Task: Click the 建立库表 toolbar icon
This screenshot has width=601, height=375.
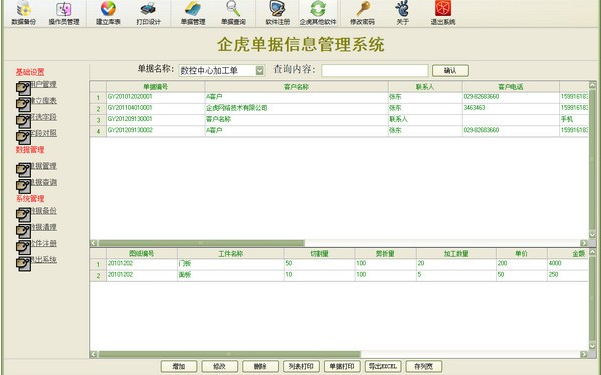Action: tap(108, 13)
